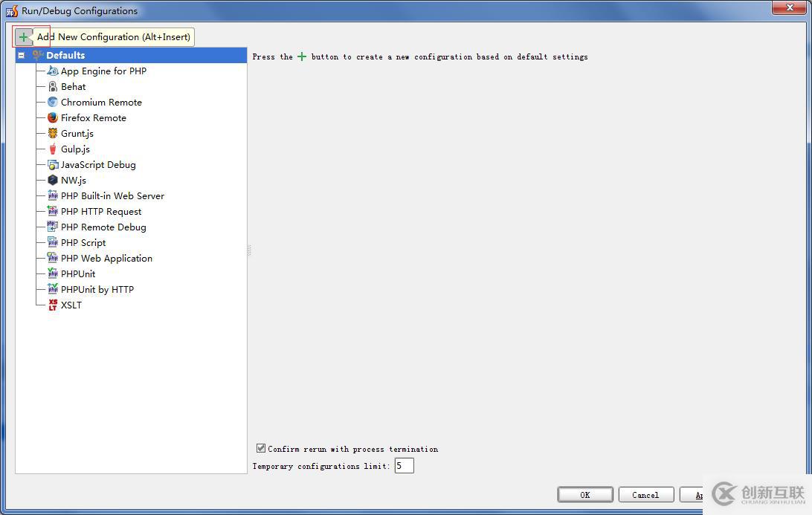812x515 pixels.
Task: Select "App Engine for PHP" text
Action: [x=103, y=71]
